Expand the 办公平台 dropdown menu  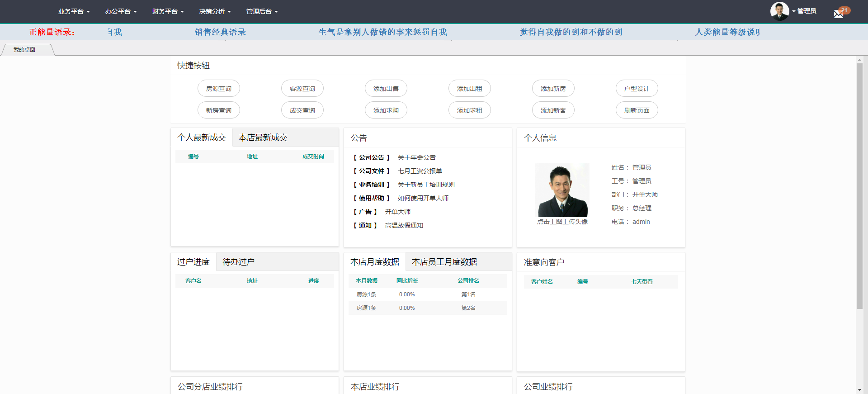(121, 11)
